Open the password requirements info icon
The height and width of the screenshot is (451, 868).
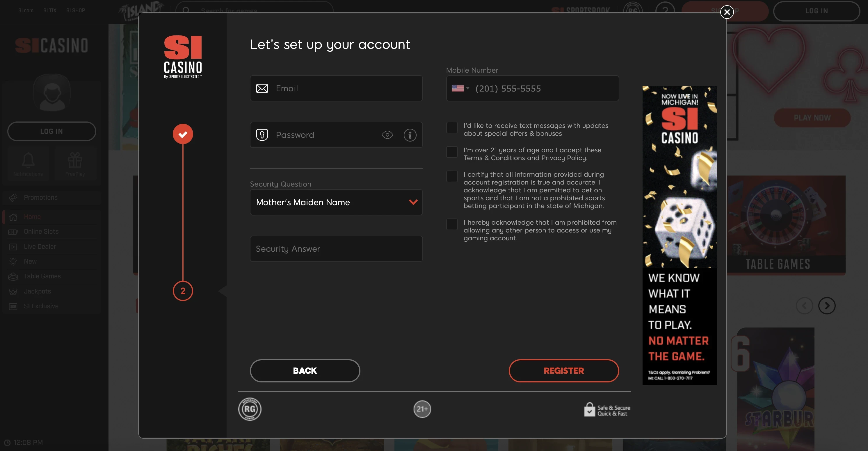coord(410,135)
